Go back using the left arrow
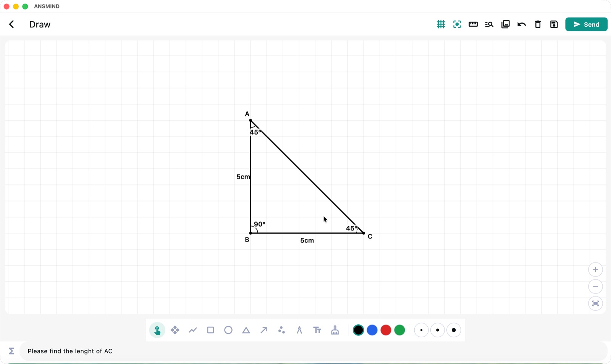 pyautogui.click(x=11, y=24)
